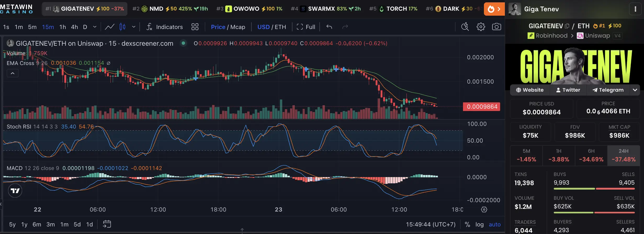Open the timezone selector 15:49:44 (UTC+7)
Viewport: 644px width, 234px height.
coord(431,224)
